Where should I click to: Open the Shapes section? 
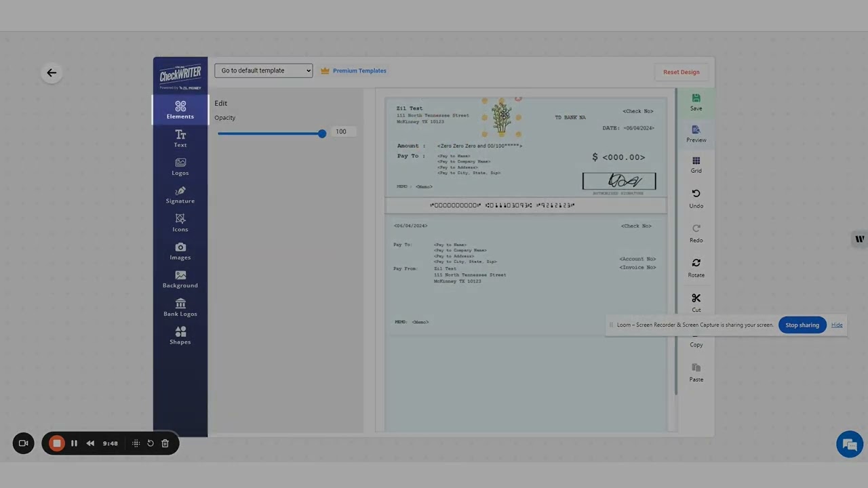coord(180,335)
